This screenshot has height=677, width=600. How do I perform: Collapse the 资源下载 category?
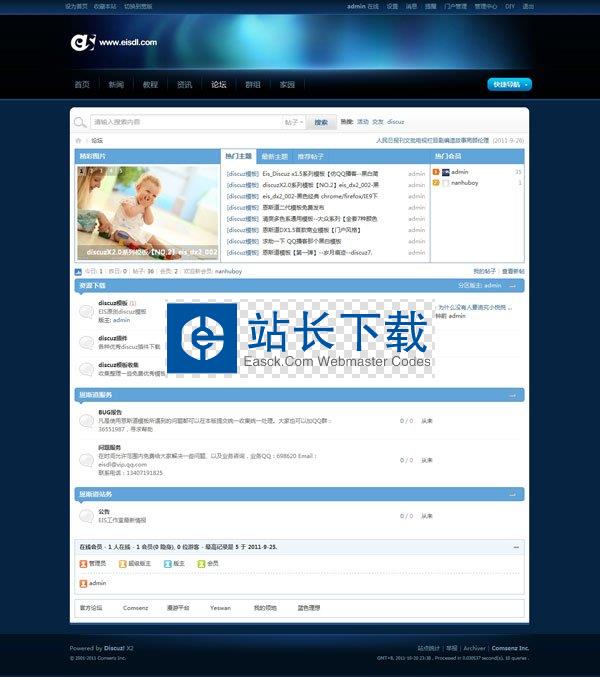[x=512, y=286]
